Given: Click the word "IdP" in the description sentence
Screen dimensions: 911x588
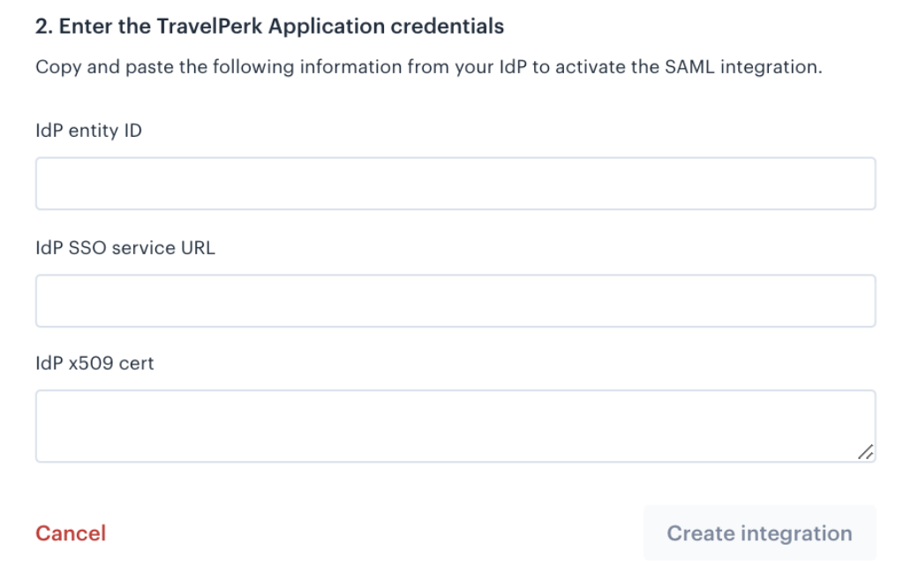Looking at the screenshot, I should pyautogui.click(x=513, y=67).
